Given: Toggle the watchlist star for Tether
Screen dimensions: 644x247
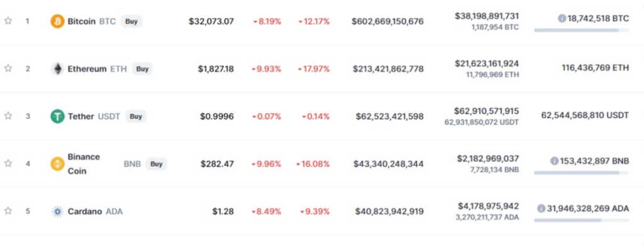Looking at the screenshot, I should 8,116.
